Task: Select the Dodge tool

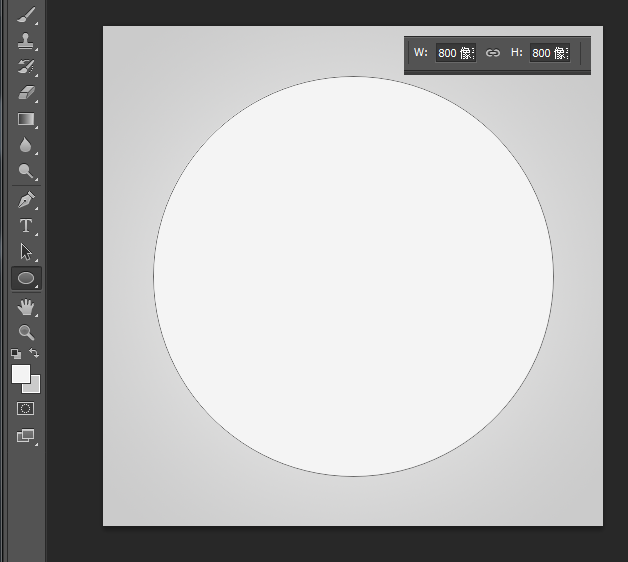Action: [x=26, y=171]
